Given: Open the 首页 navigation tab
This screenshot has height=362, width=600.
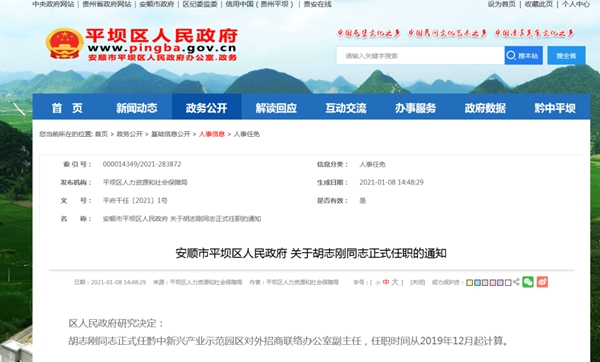Looking at the screenshot, I should coord(67,108).
